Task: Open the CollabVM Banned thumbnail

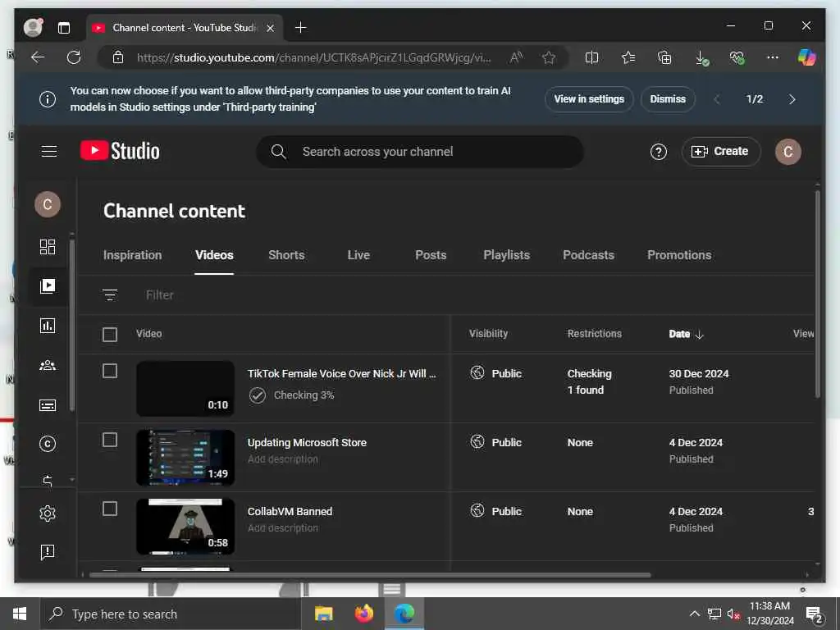Action: click(x=185, y=527)
